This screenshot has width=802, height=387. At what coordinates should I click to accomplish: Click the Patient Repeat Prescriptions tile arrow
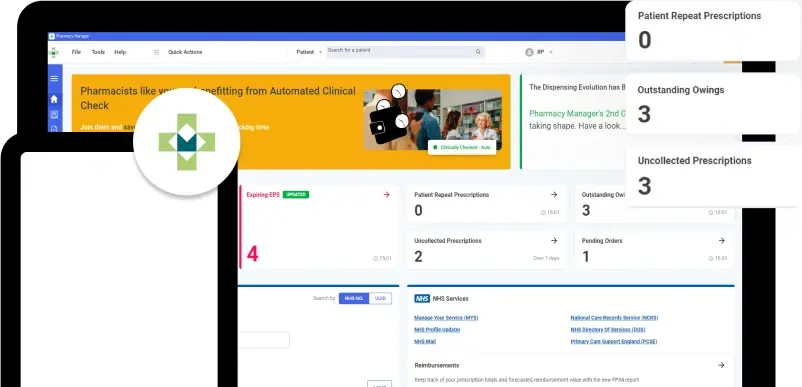(x=554, y=195)
